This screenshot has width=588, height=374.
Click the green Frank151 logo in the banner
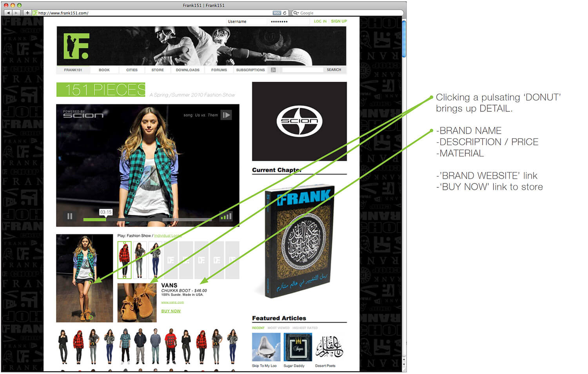pos(77,46)
